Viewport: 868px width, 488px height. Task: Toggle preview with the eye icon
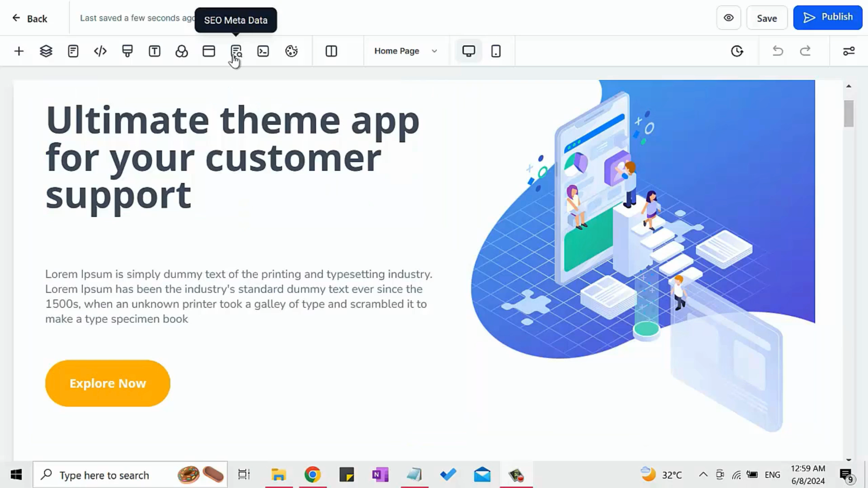click(x=729, y=18)
